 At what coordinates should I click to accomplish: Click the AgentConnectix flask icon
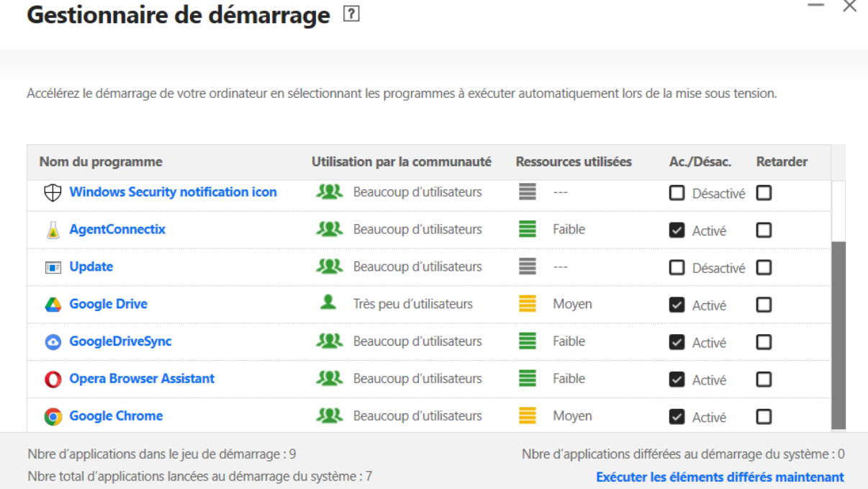[50, 229]
